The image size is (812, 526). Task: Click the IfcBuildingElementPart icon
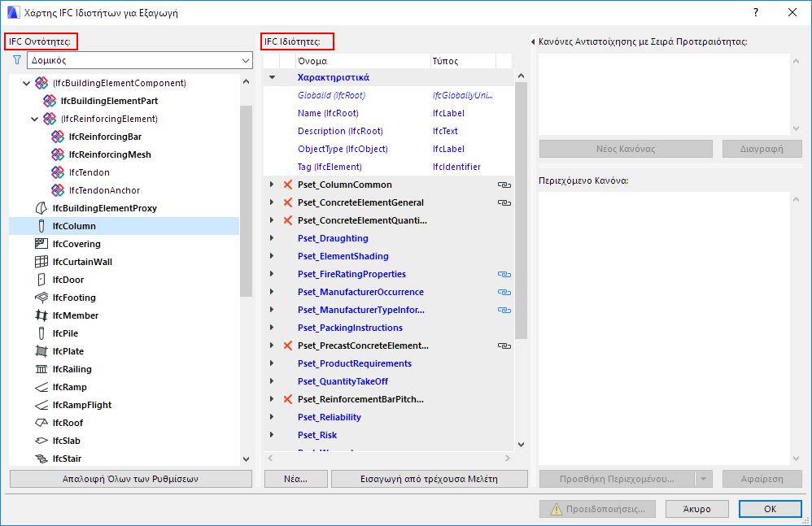coord(50,101)
